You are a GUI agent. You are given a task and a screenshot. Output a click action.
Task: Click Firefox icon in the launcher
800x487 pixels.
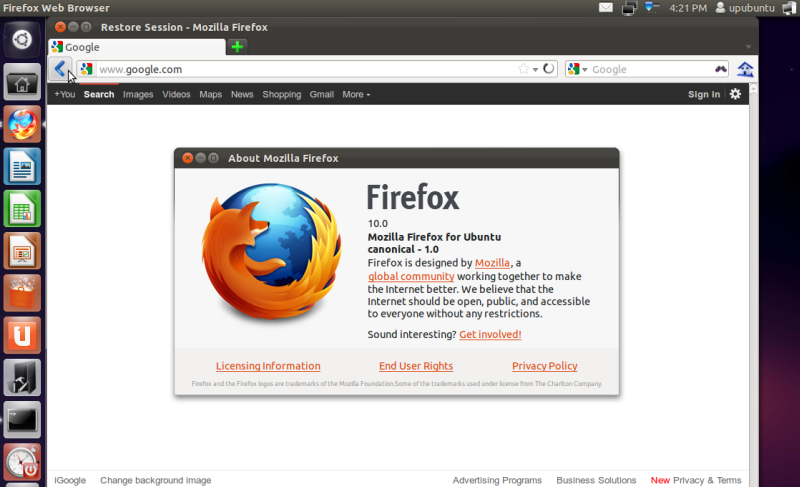tap(22, 124)
